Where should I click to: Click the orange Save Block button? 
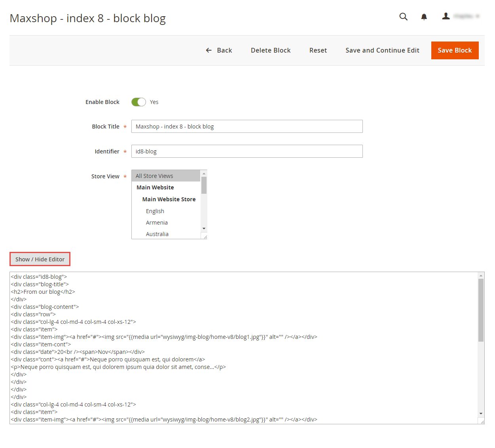click(455, 50)
